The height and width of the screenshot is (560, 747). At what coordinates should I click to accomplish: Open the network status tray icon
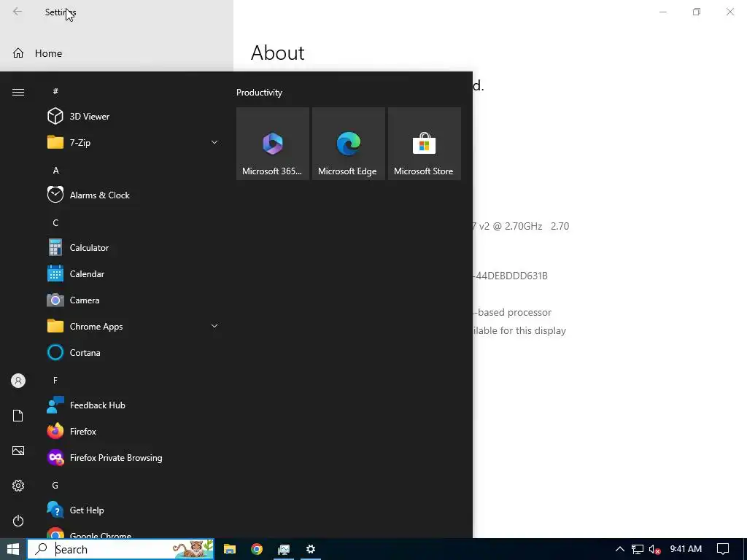(x=638, y=549)
